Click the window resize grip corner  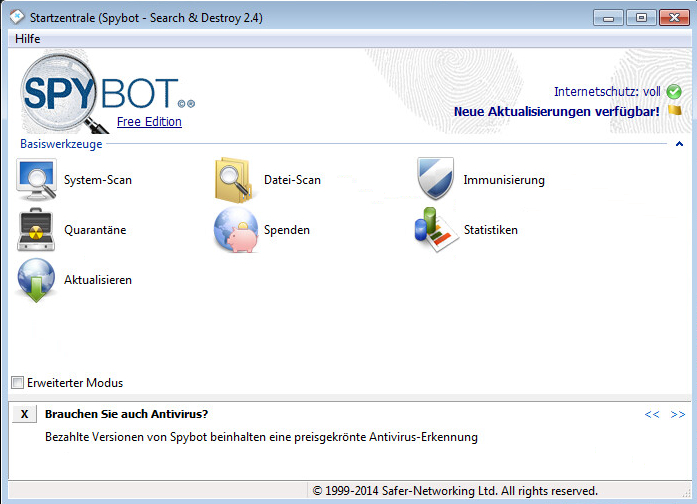(x=687, y=493)
